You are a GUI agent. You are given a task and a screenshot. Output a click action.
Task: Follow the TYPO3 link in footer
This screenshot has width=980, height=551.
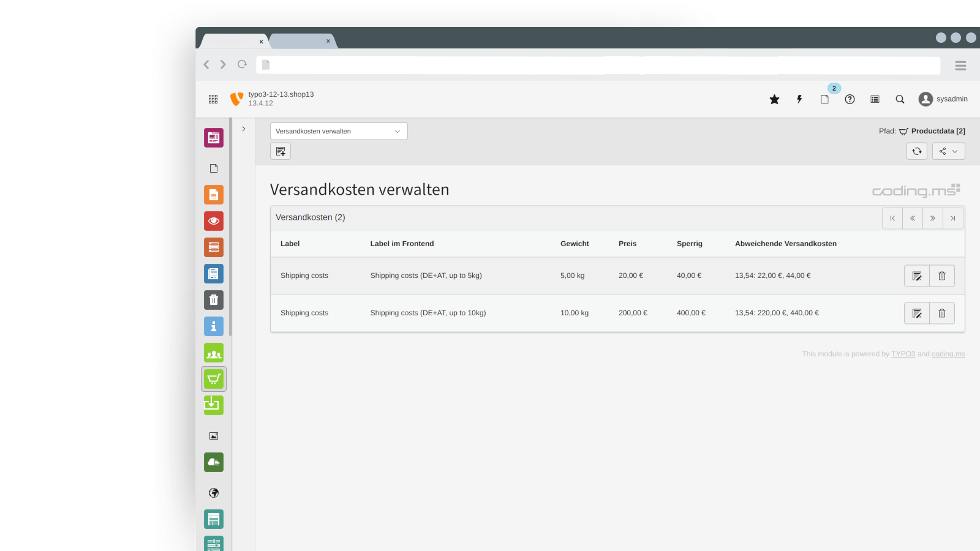click(903, 354)
